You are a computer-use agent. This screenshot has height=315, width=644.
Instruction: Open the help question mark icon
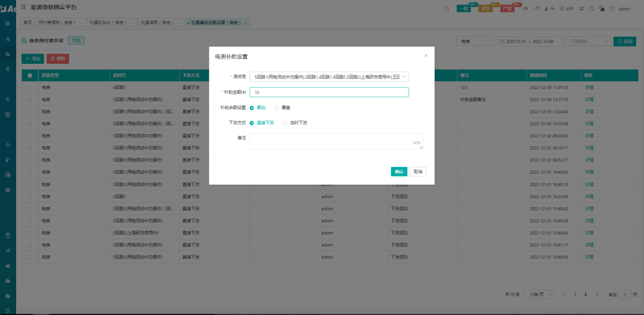592,8
